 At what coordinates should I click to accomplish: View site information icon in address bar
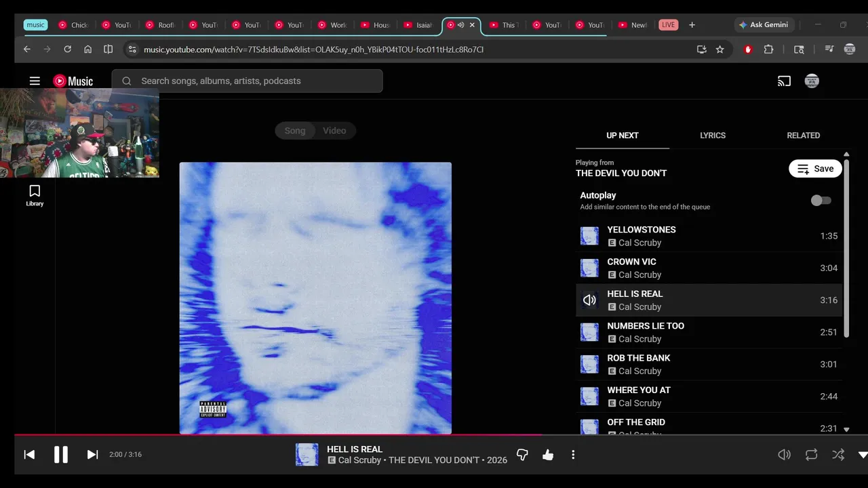(x=132, y=49)
